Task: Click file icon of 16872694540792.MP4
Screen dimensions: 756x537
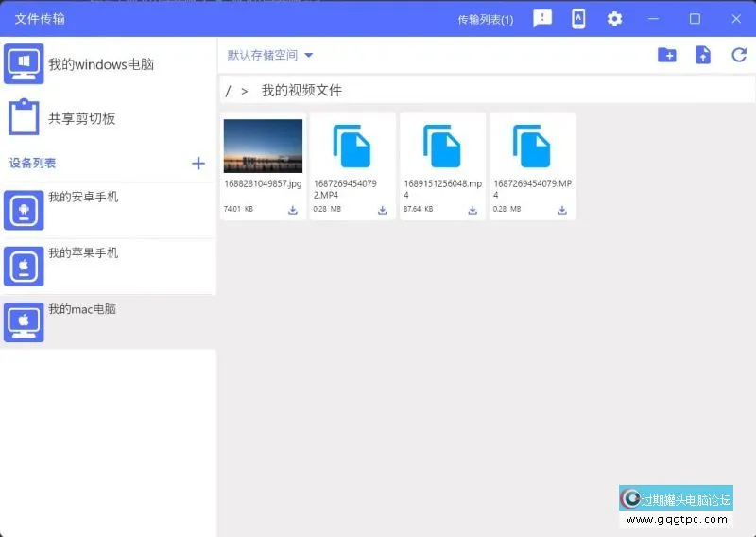Action: [352, 146]
